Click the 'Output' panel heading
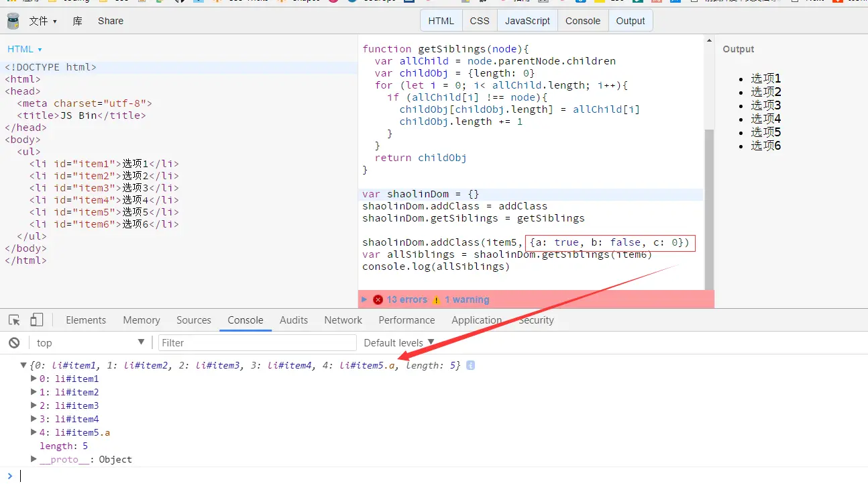 click(739, 49)
